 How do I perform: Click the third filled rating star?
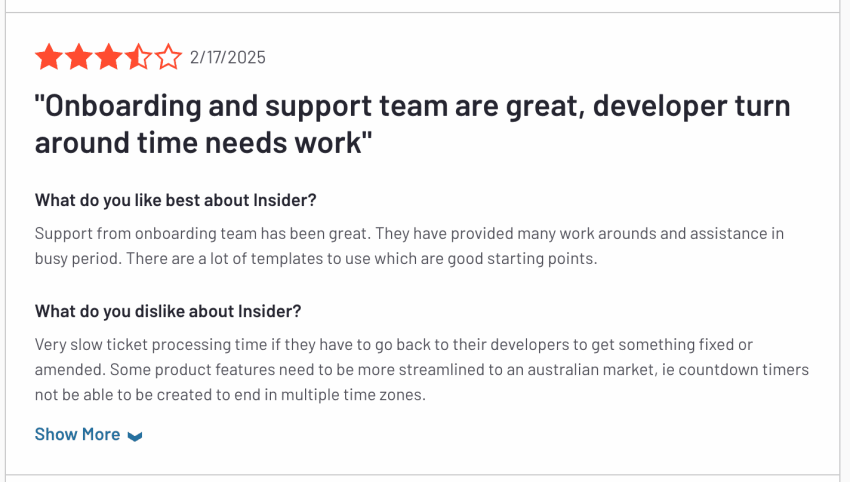108,57
